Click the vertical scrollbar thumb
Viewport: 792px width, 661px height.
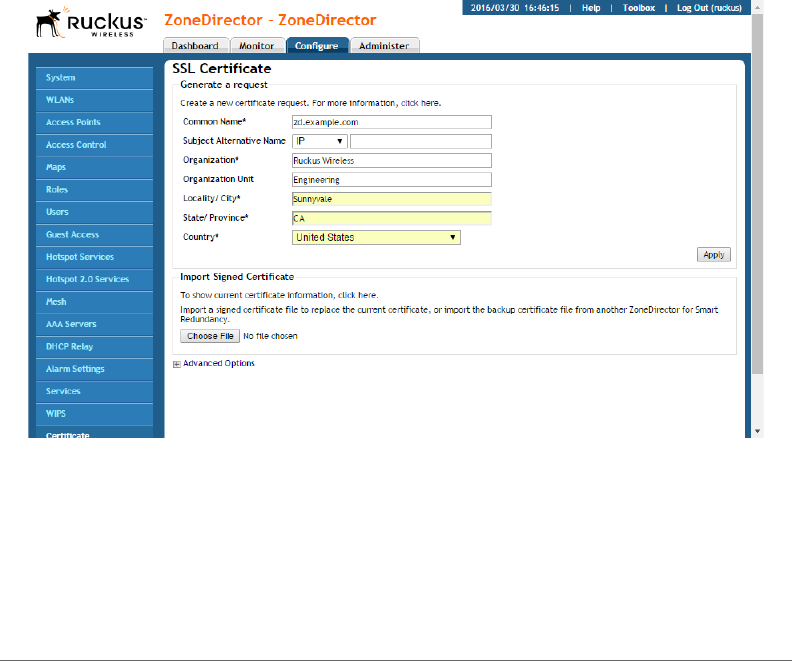click(x=757, y=194)
